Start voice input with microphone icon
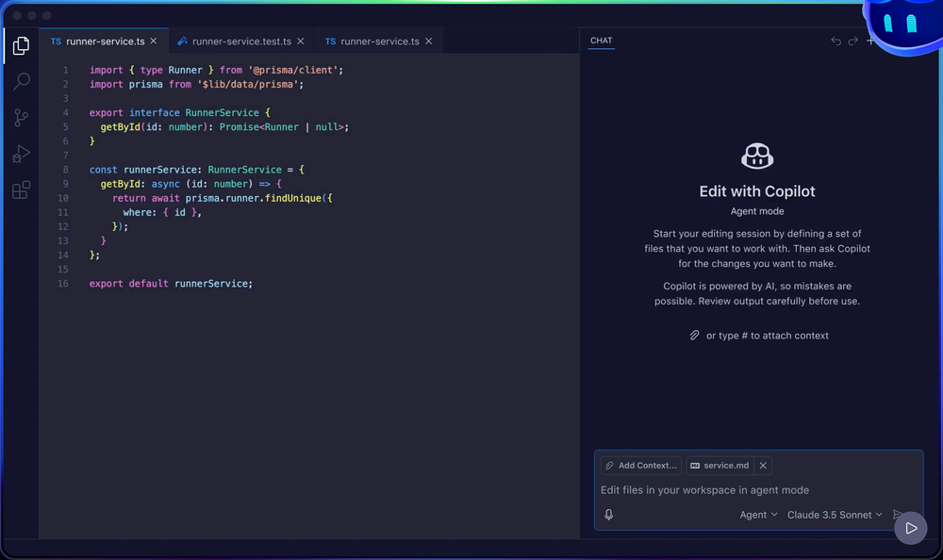Screen dimensions: 943x560 609,515
